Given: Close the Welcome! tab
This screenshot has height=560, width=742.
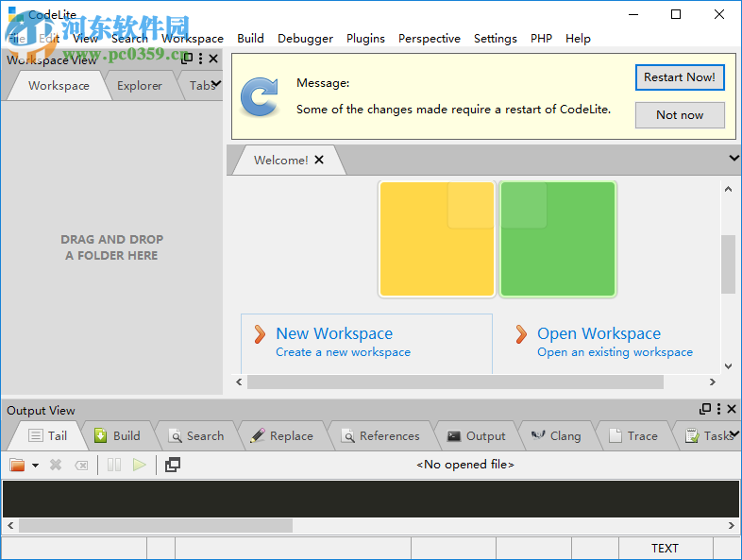Looking at the screenshot, I should [319, 160].
